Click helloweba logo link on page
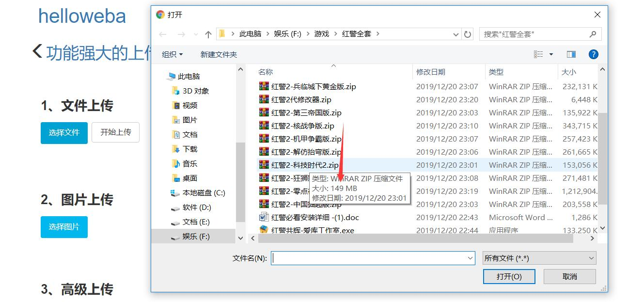This screenshot has width=644, height=302. coord(82,16)
